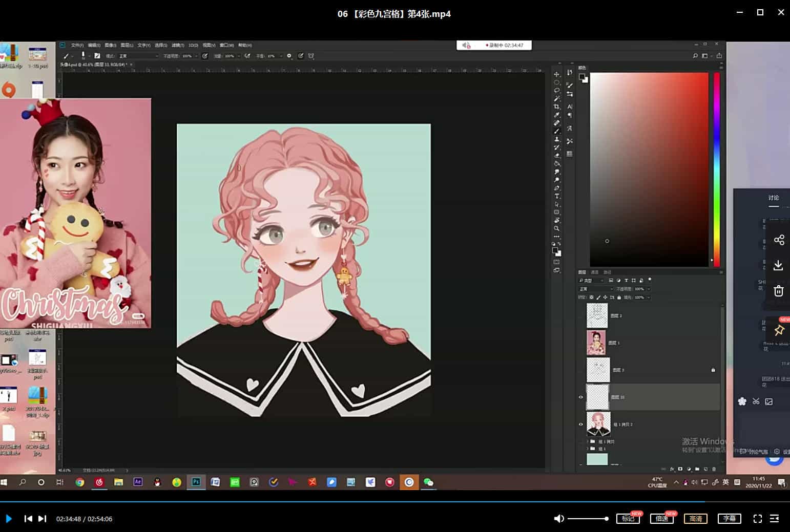This screenshot has width=790, height=532.
Task: Toggle lock transparency on the layers panel
Action: point(591,297)
